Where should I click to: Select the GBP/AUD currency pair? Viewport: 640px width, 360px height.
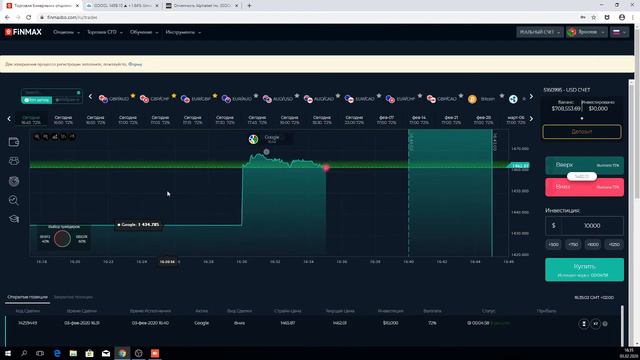(114, 99)
